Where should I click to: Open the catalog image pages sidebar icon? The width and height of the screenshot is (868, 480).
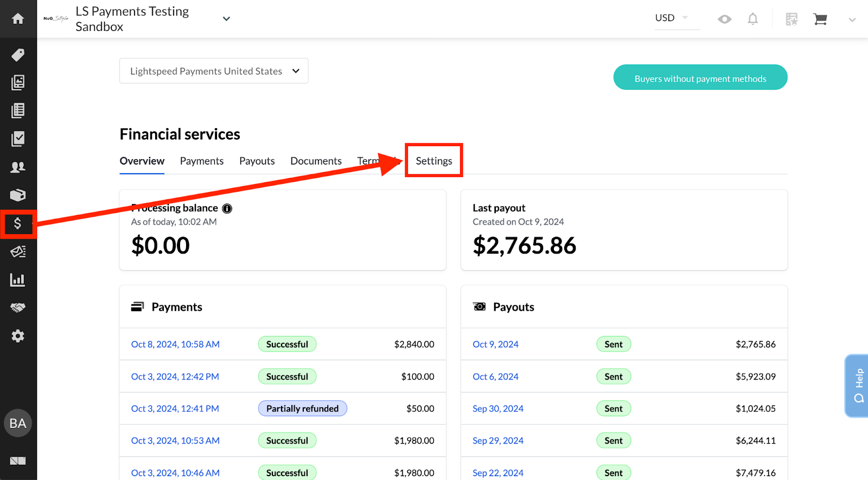point(18,83)
